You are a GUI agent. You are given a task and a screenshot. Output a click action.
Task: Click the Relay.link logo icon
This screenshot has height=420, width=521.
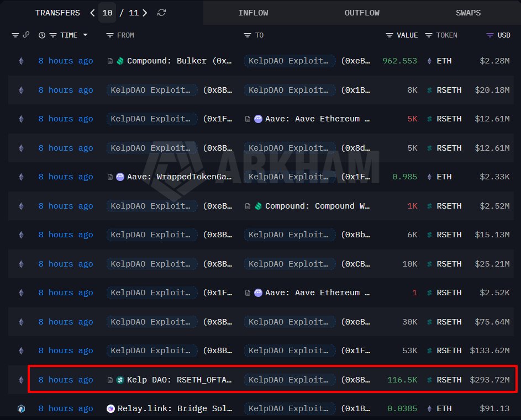(x=110, y=409)
